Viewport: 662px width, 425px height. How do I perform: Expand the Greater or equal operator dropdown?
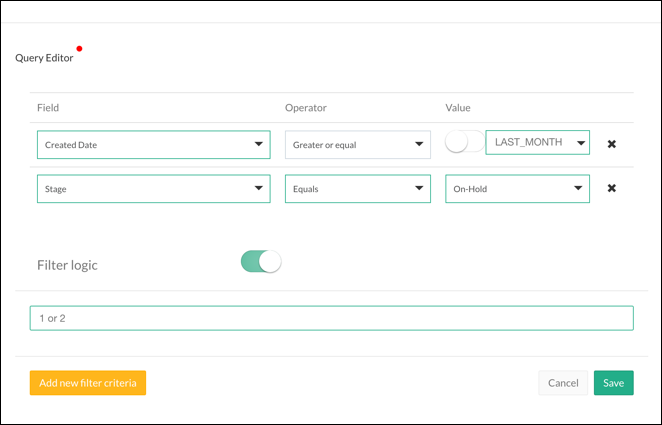tap(357, 145)
